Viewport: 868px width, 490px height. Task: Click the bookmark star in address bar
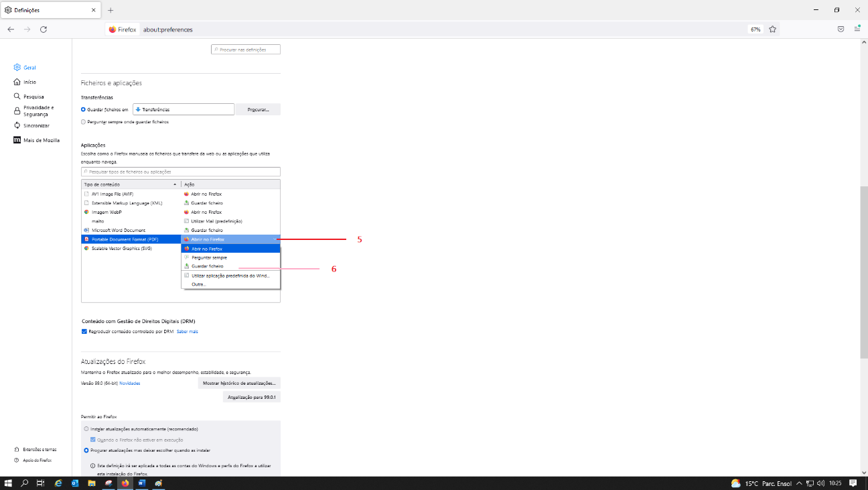(772, 29)
